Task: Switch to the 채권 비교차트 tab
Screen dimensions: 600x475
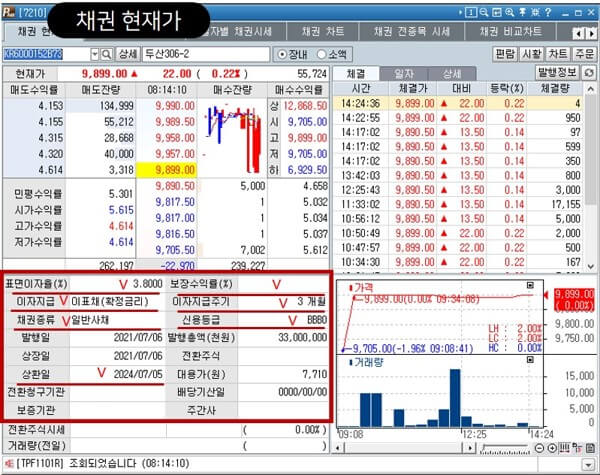Action: point(510,31)
